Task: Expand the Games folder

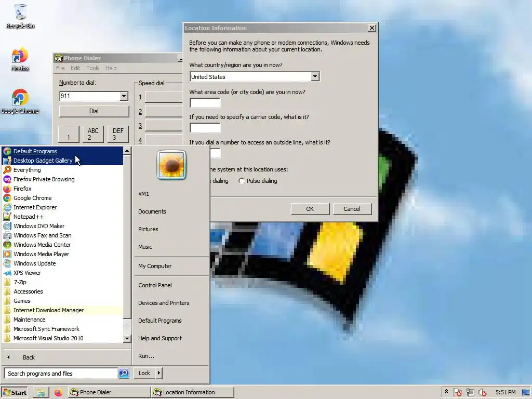Action: click(62, 301)
